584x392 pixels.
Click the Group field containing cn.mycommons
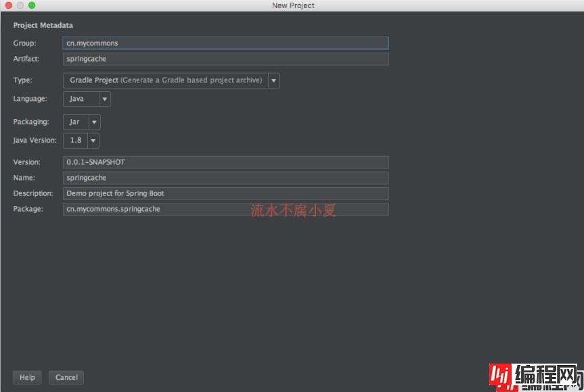pyautogui.click(x=225, y=43)
